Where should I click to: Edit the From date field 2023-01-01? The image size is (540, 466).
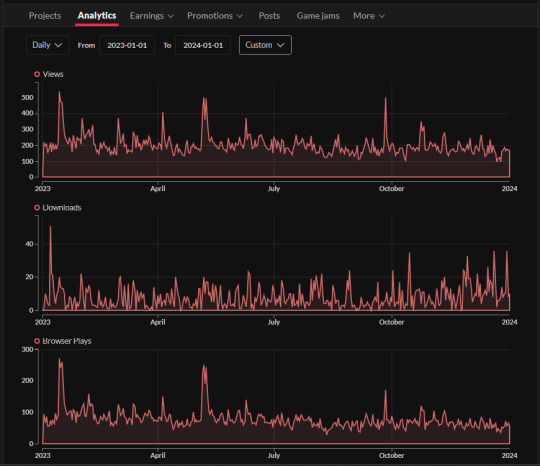(x=127, y=45)
